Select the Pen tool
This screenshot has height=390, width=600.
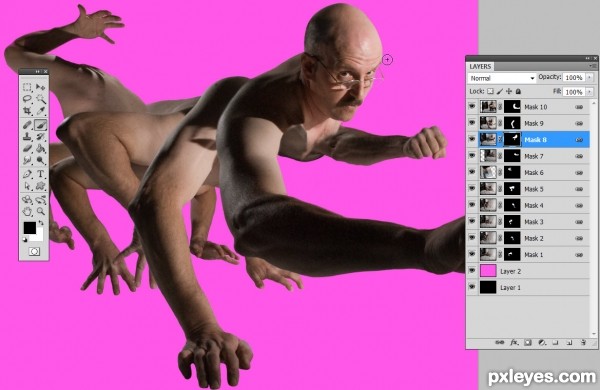(27, 174)
